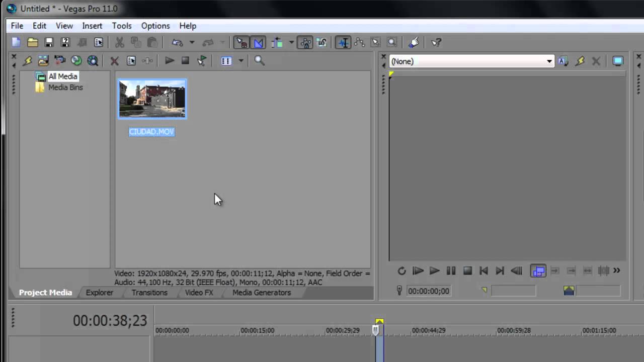Switch to the Explorer tab

100,293
